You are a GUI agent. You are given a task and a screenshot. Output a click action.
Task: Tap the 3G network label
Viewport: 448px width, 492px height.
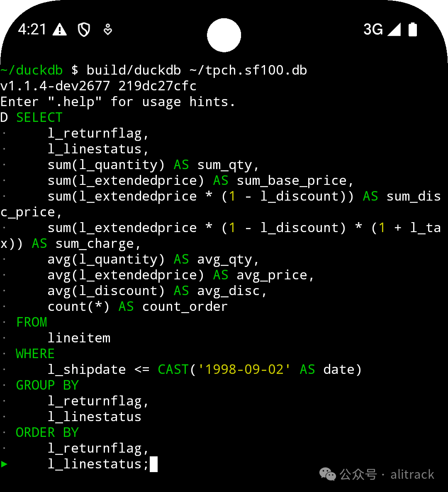pyautogui.click(x=373, y=29)
